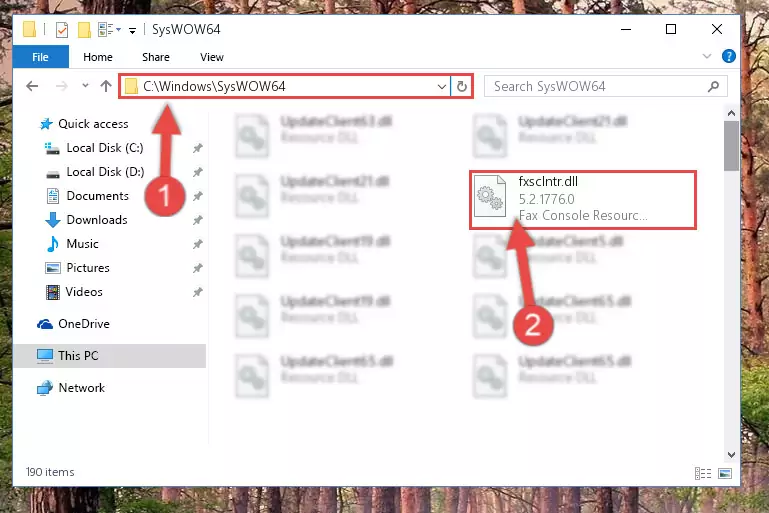The image size is (769, 513).
Task: Expand the ribbon with the chevron
Action: [707, 56]
